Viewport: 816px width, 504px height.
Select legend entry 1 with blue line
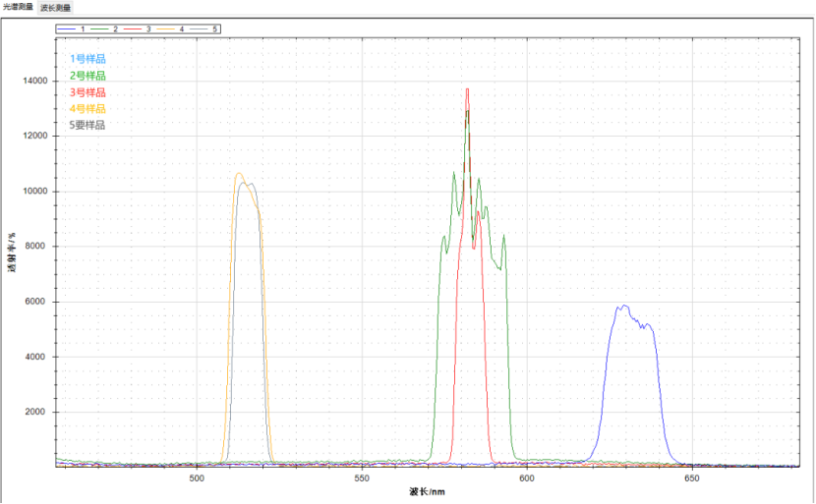[x=72, y=29]
